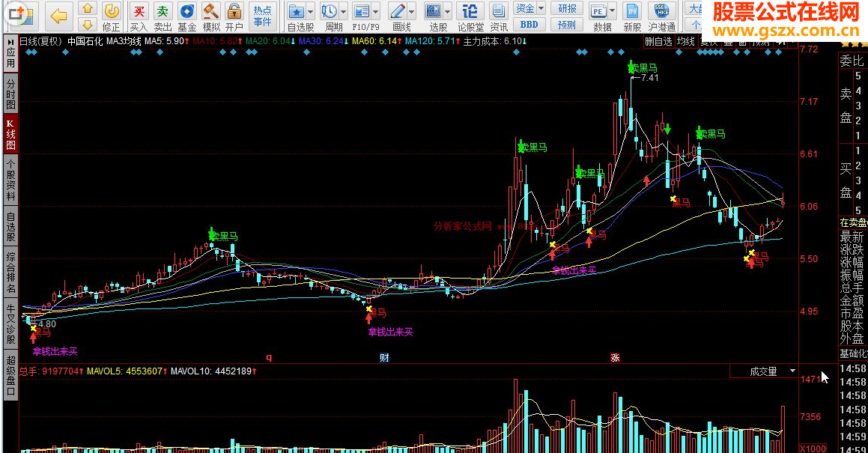
Task: Open the 研报 research report button
Action: tap(567, 8)
